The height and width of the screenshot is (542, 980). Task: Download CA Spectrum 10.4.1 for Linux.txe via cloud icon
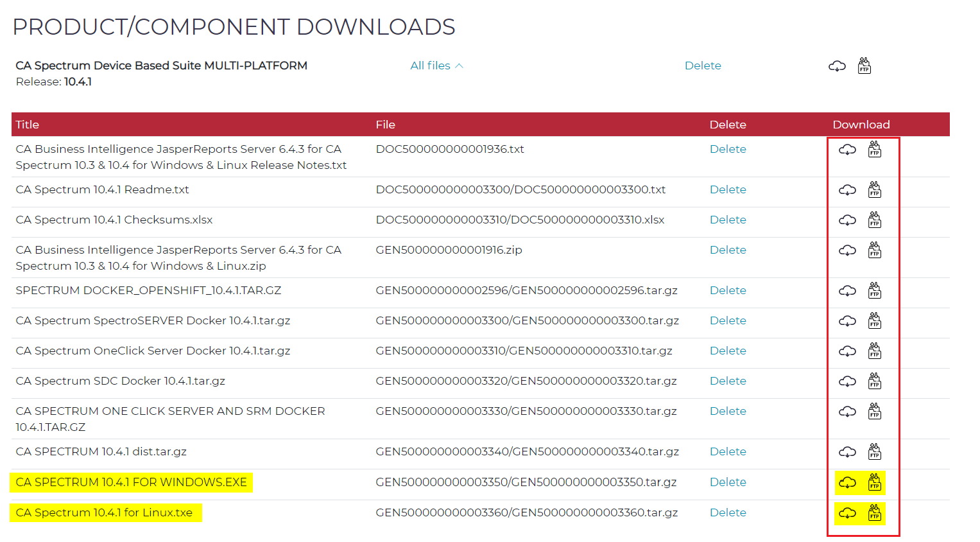pyautogui.click(x=847, y=513)
